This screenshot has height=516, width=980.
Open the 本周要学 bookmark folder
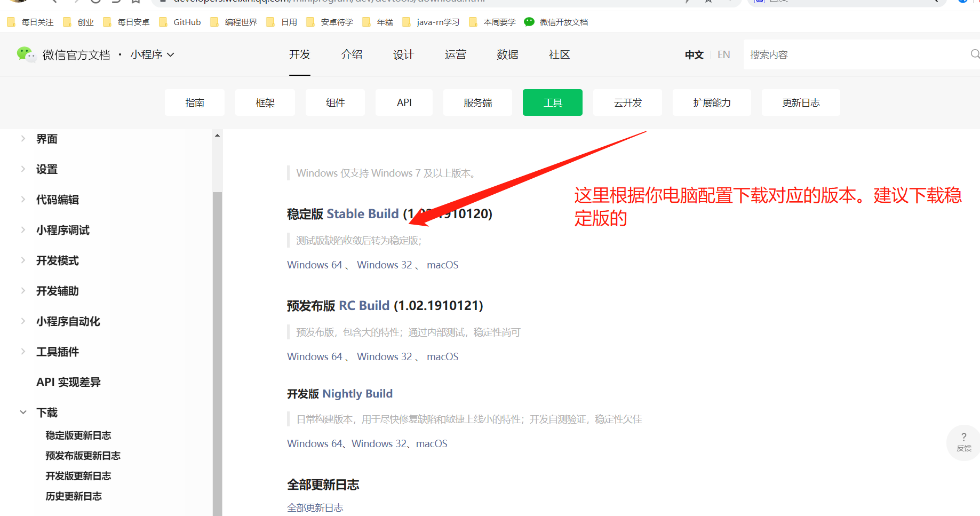tap(492, 22)
